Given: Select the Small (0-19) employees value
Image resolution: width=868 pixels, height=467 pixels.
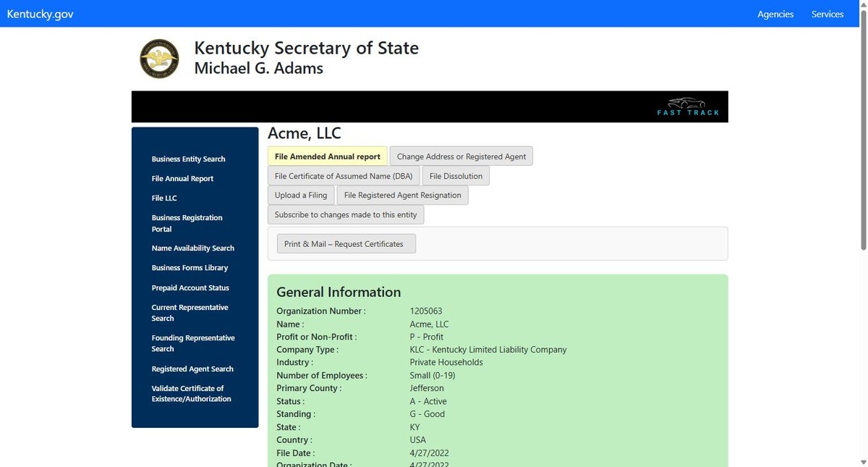Looking at the screenshot, I should coord(433,375).
